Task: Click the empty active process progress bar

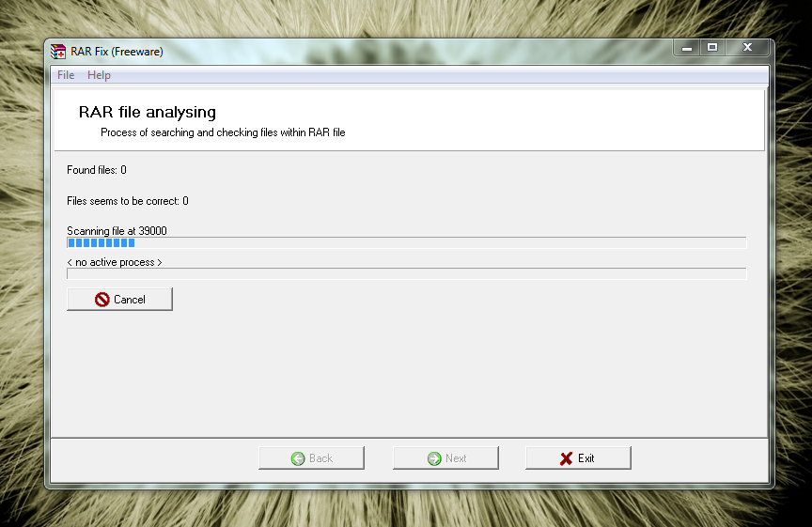Action: pyautogui.click(x=407, y=273)
